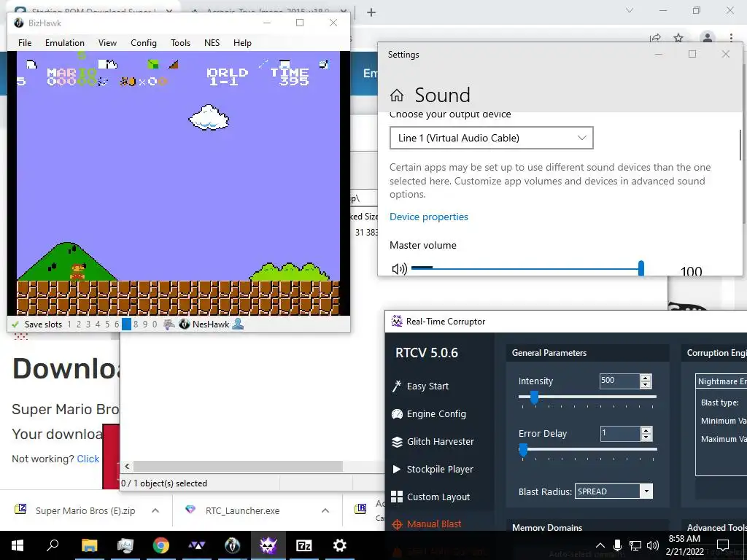Open File Explorer from the taskbar
The width and height of the screenshot is (747, 560).
89,545
